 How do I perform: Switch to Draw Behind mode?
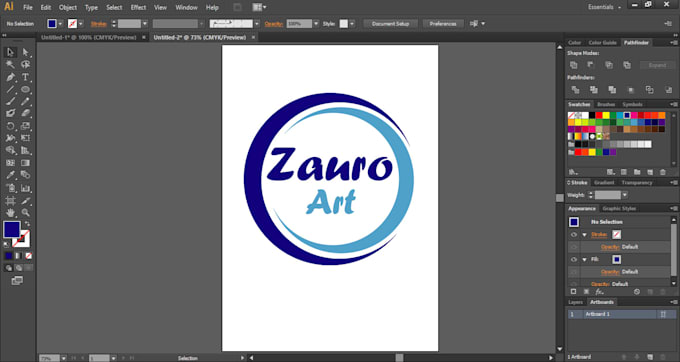19,268
